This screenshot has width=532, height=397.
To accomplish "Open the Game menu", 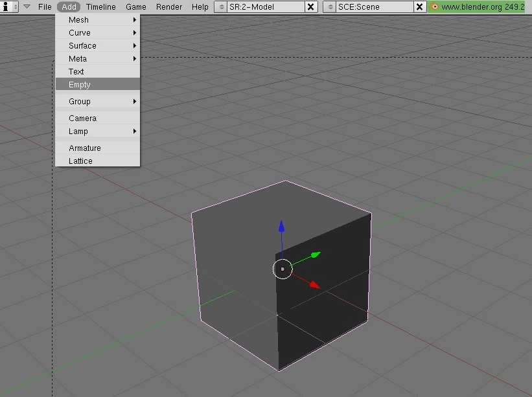I will (135, 6).
